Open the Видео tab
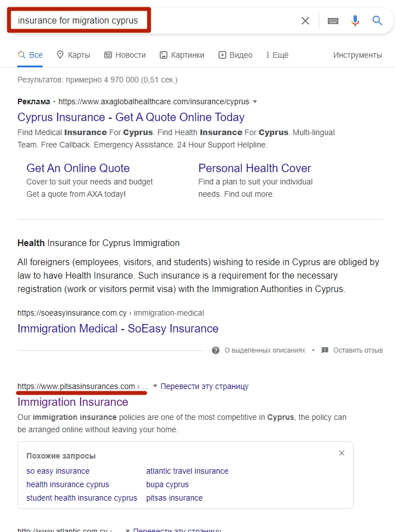The image size is (395, 532). (x=235, y=55)
